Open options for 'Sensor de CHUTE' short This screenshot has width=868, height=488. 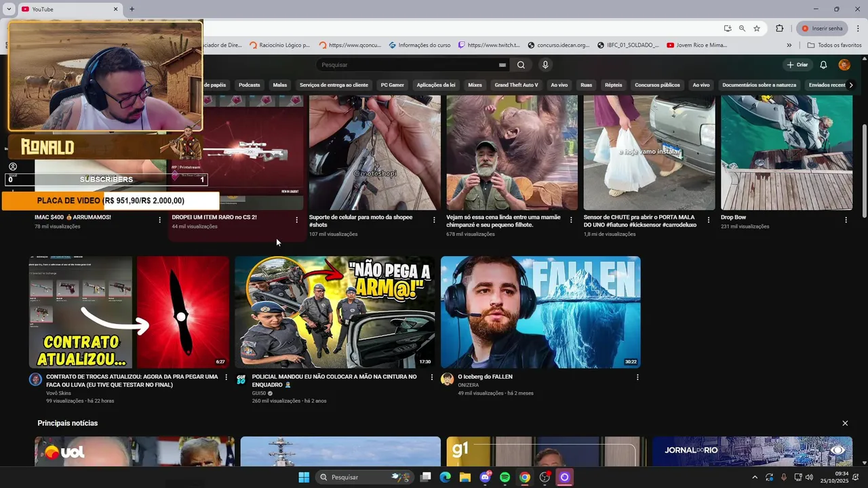pyautogui.click(x=709, y=220)
